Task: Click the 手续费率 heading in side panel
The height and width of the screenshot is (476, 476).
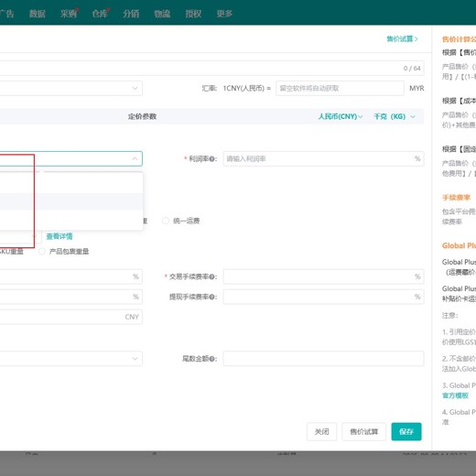Action: click(x=456, y=198)
